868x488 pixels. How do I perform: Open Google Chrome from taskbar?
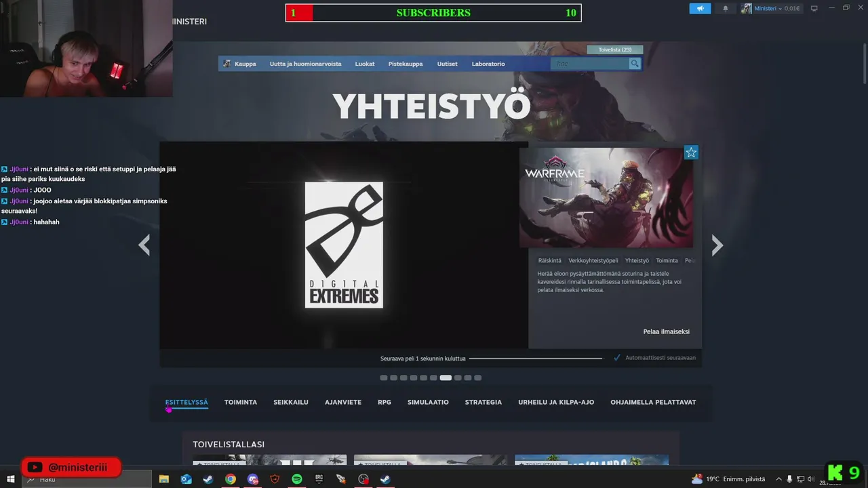pyautogui.click(x=230, y=479)
